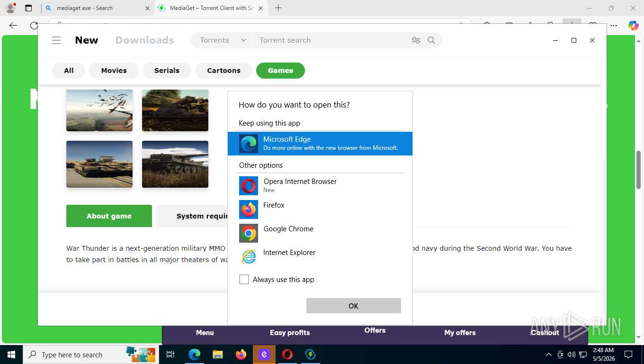Select the Cartoons category filter
Screen dimensions: 644x364
224,71
